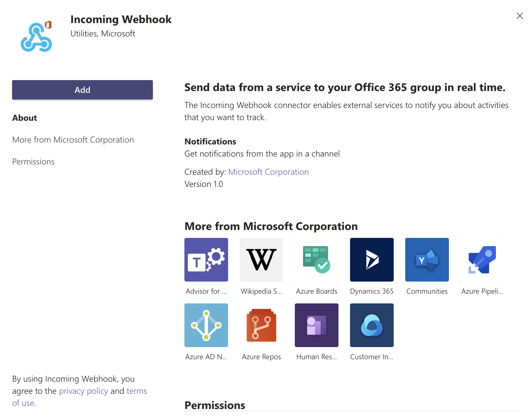Open the privacy policy link

[83, 391]
